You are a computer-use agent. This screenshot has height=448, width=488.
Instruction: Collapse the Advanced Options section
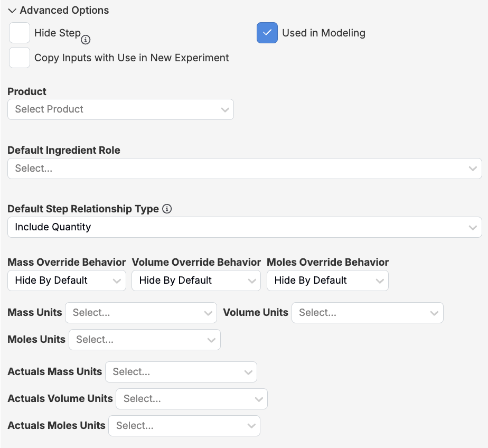click(12, 11)
